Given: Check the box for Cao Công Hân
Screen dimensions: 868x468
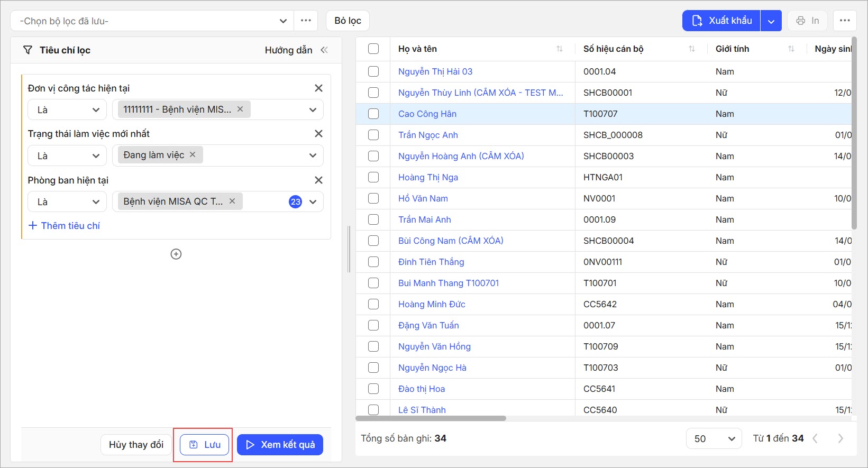Looking at the screenshot, I should coord(373,114).
